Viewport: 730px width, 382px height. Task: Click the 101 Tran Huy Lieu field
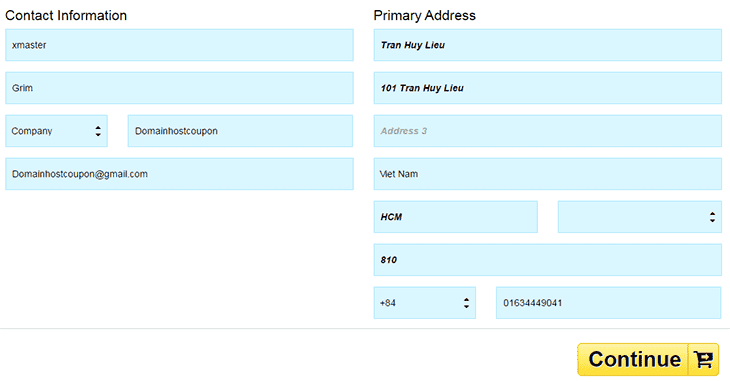click(x=548, y=88)
